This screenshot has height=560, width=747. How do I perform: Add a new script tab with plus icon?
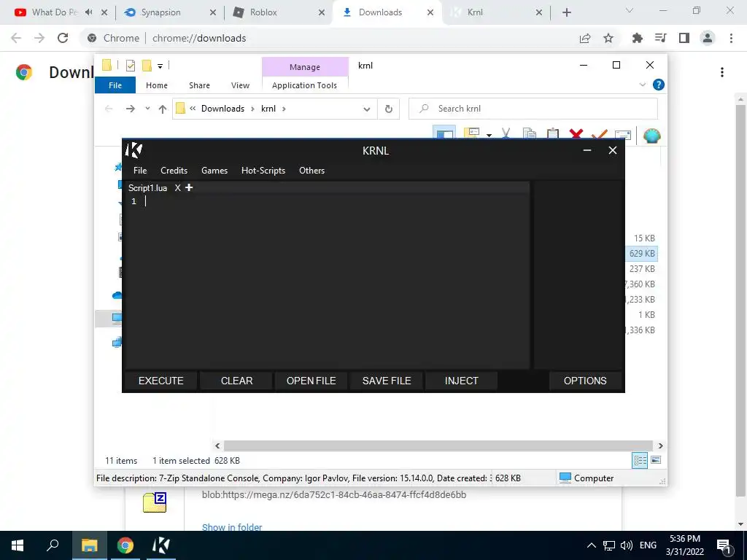189,187
